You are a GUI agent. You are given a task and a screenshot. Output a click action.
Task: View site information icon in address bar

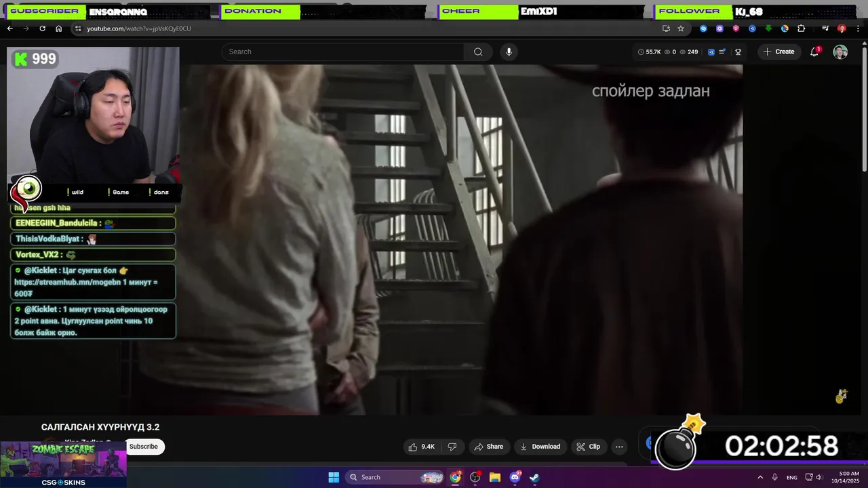[78, 28]
